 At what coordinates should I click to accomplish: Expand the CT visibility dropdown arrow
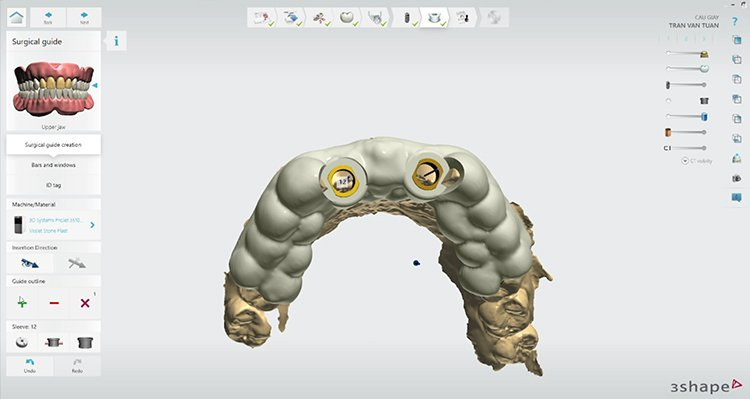click(x=684, y=161)
